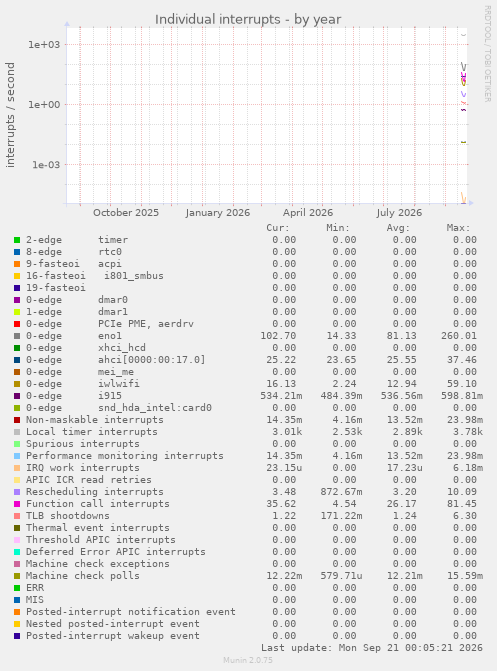Click the 1e+03 y-axis tick label
Viewport: 497px width, 671px height.
pos(42,45)
